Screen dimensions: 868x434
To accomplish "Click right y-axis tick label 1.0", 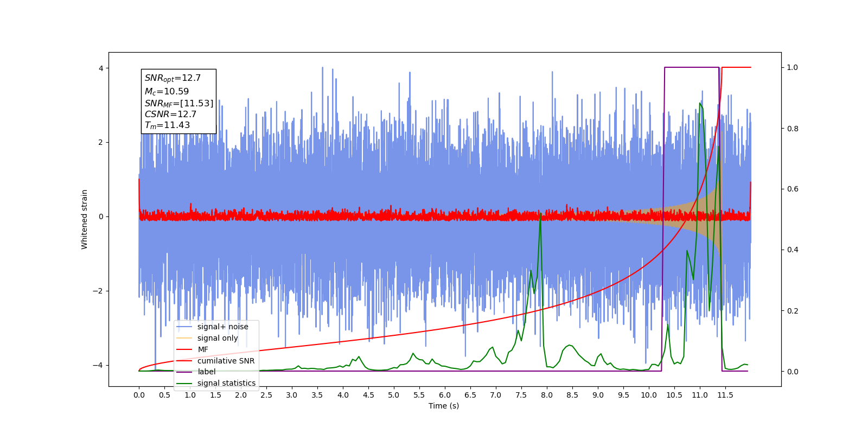I will tap(793, 68).
